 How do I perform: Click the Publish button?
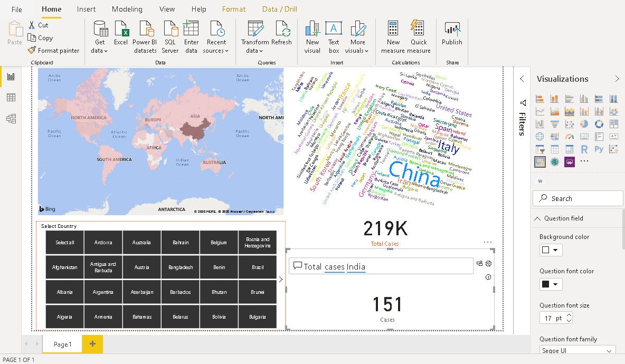452,33
